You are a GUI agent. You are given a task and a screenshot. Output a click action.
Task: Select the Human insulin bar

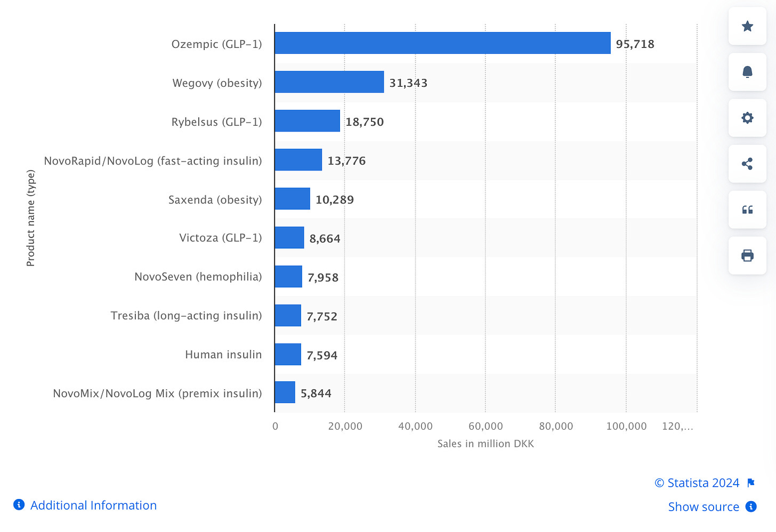coord(288,354)
